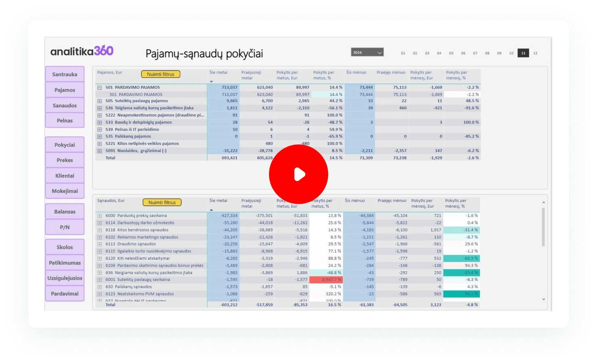597x364 pixels.
Task: Sort Pajamos table by Šie metai header
Action: coord(218,73)
